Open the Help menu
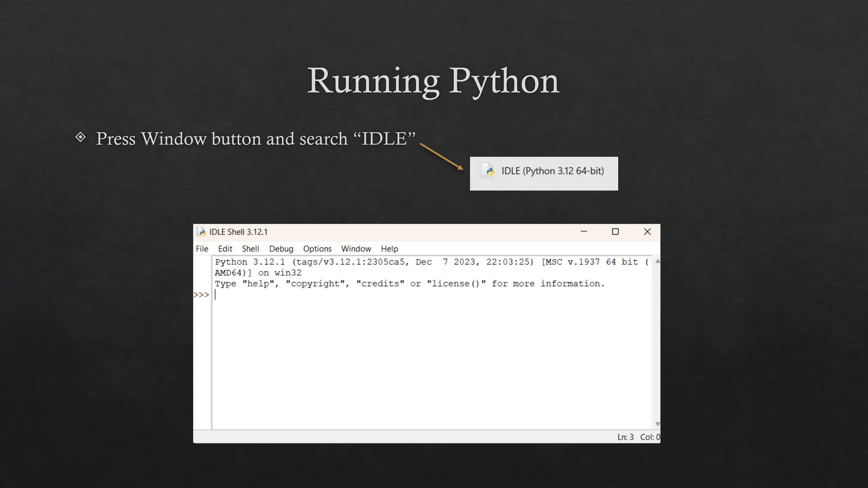 (x=389, y=249)
